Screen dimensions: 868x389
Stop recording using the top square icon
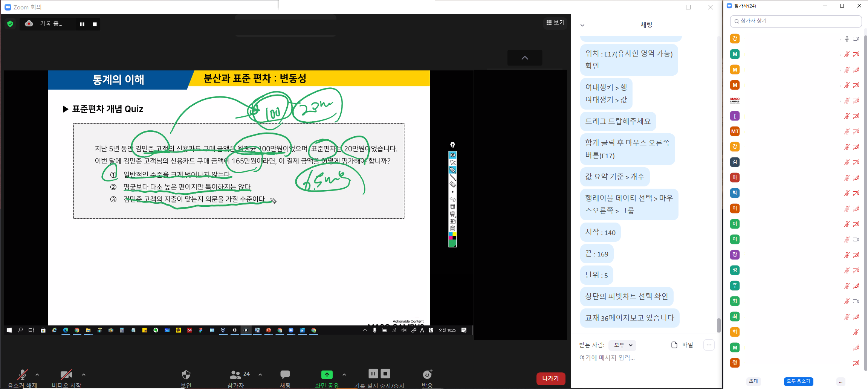click(95, 24)
